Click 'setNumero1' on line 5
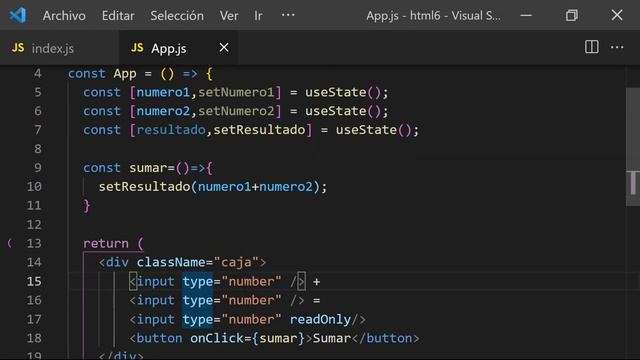Image resolution: width=640 pixels, height=360 pixels. coord(236,92)
